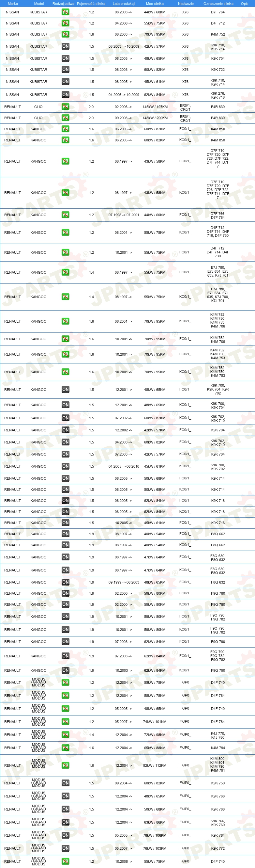Click the Rodzaj paliwa column header
Screen dimensions: 255x868
click(63, 4)
